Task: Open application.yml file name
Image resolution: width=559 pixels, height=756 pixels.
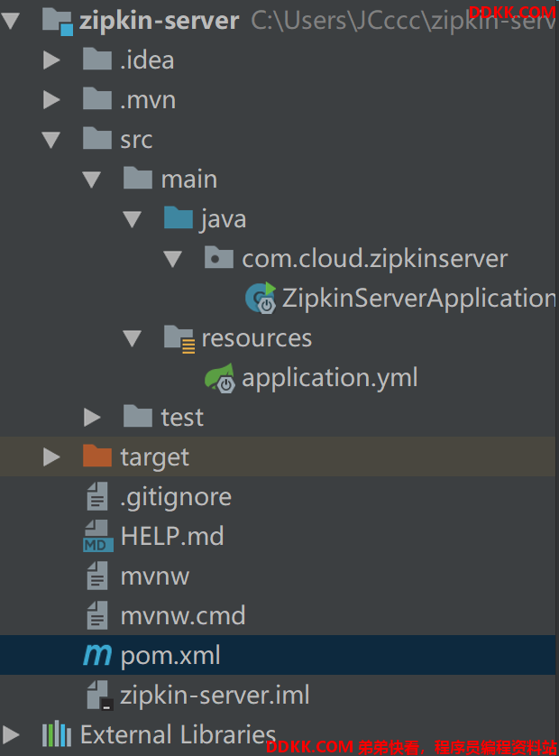Action: [x=330, y=378]
